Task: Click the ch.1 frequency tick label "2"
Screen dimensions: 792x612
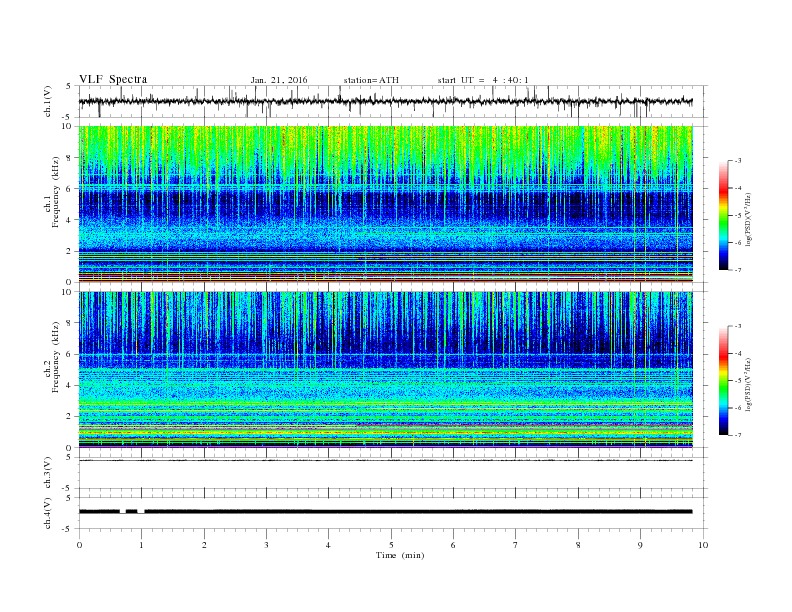Action: point(69,251)
